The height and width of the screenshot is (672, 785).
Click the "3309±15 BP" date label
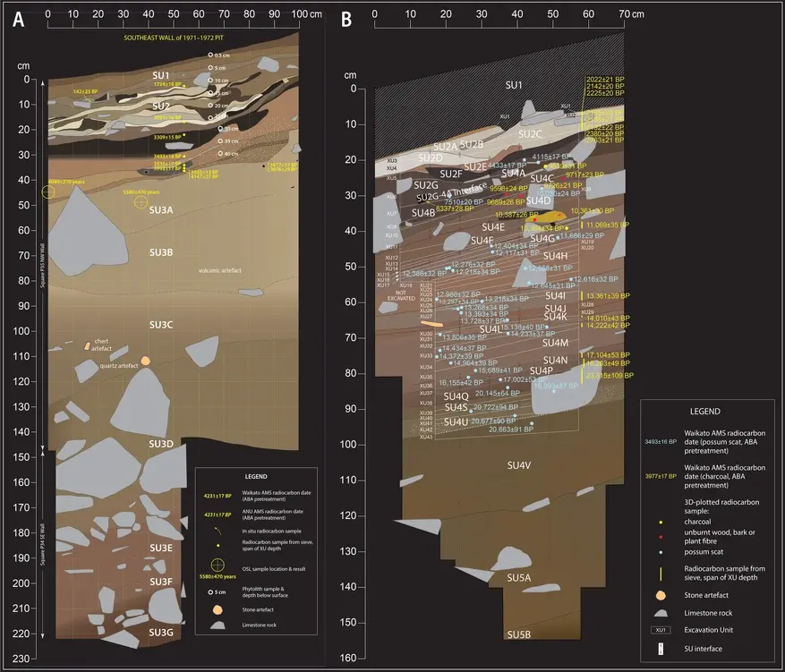pos(167,137)
